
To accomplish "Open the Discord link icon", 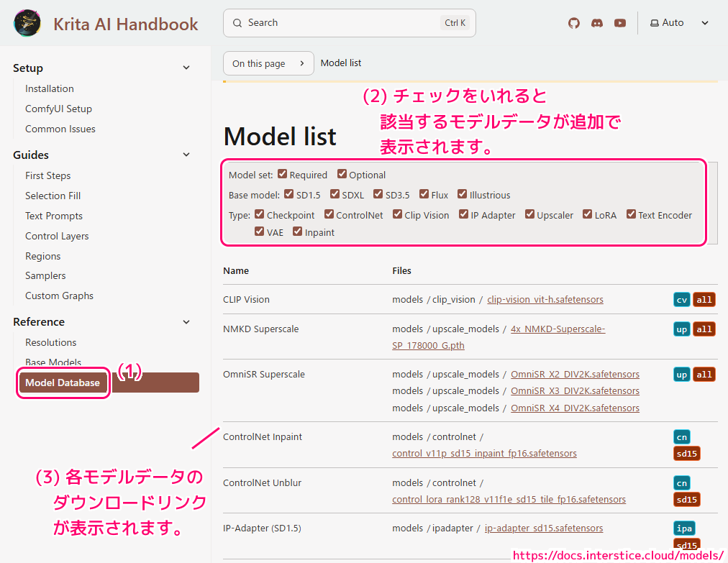I will pyautogui.click(x=597, y=23).
